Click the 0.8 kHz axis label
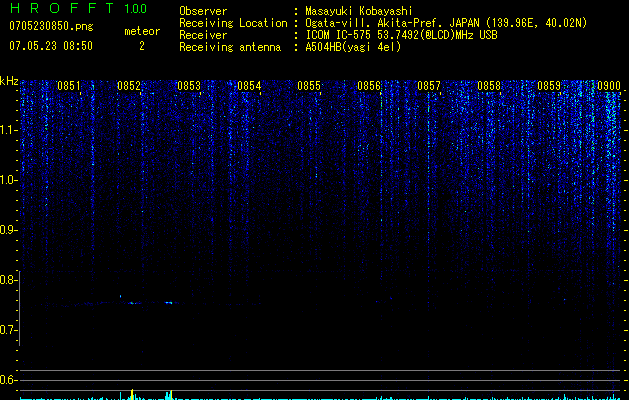This screenshot has width=629, height=400. (8, 280)
